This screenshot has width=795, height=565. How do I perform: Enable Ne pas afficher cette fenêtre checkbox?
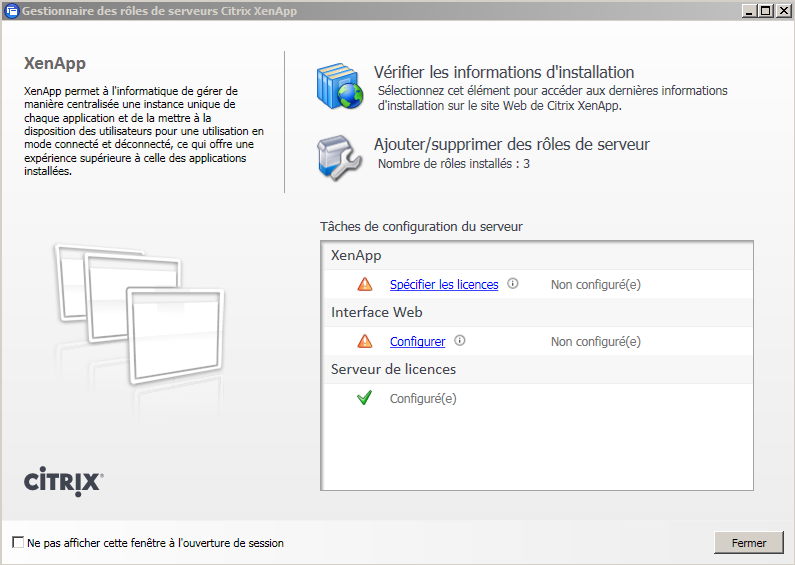click(x=18, y=542)
